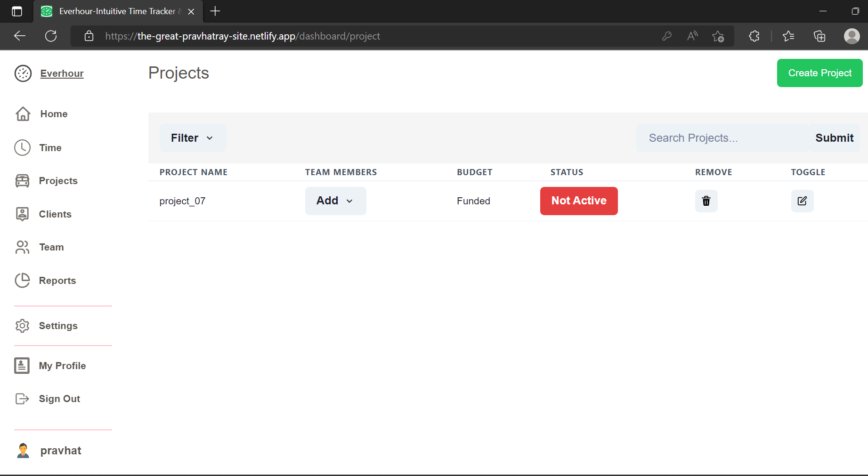
Task: Click the PROJECT NAME column header
Action: 194,172
